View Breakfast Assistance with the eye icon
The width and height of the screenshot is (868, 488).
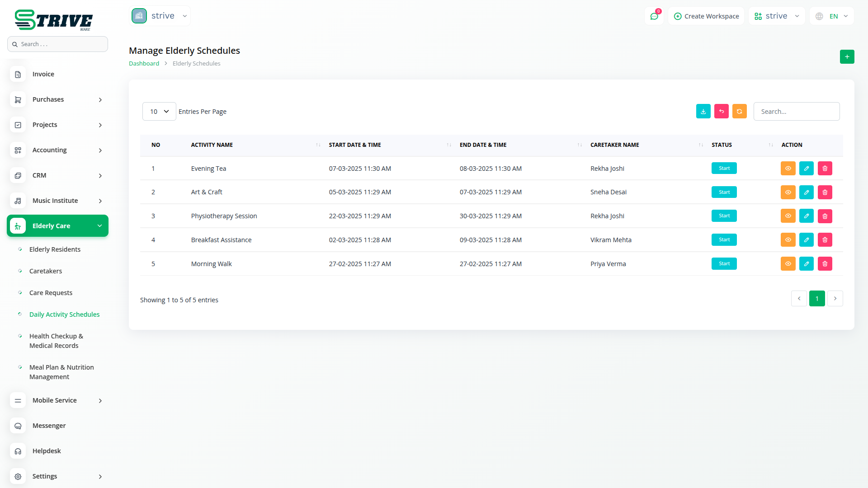(x=788, y=240)
